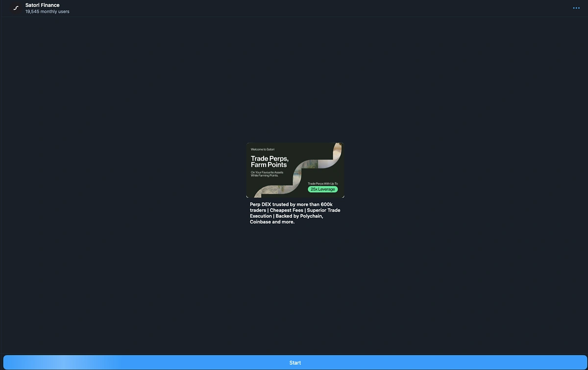The width and height of the screenshot is (588, 370).
Task: Click the word "Coinbase" in the description
Action: (x=260, y=222)
